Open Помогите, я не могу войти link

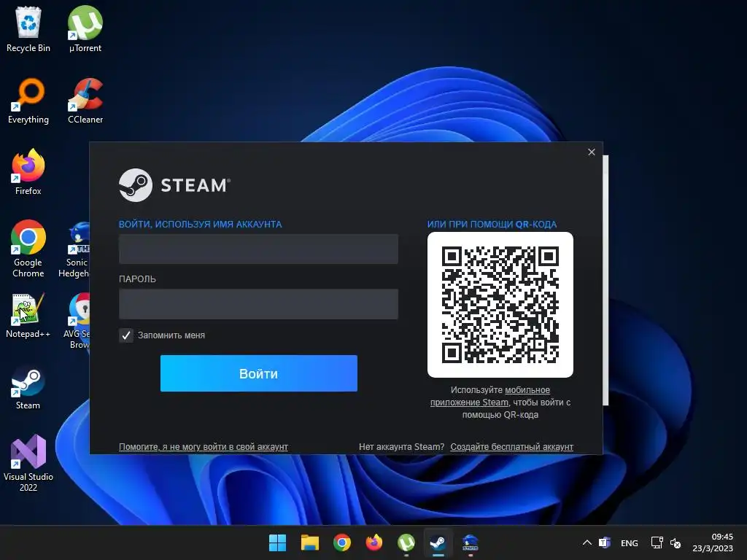coord(204,447)
